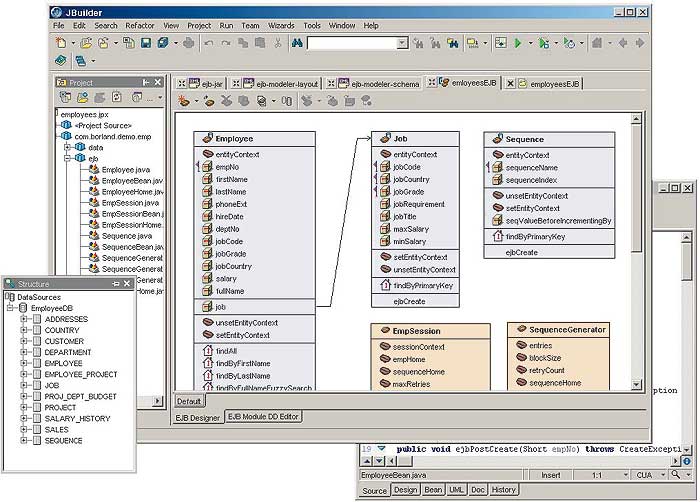The image size is (700, 502).
Task: Click the Paste toolbar icon
Action: click(260, 43)
